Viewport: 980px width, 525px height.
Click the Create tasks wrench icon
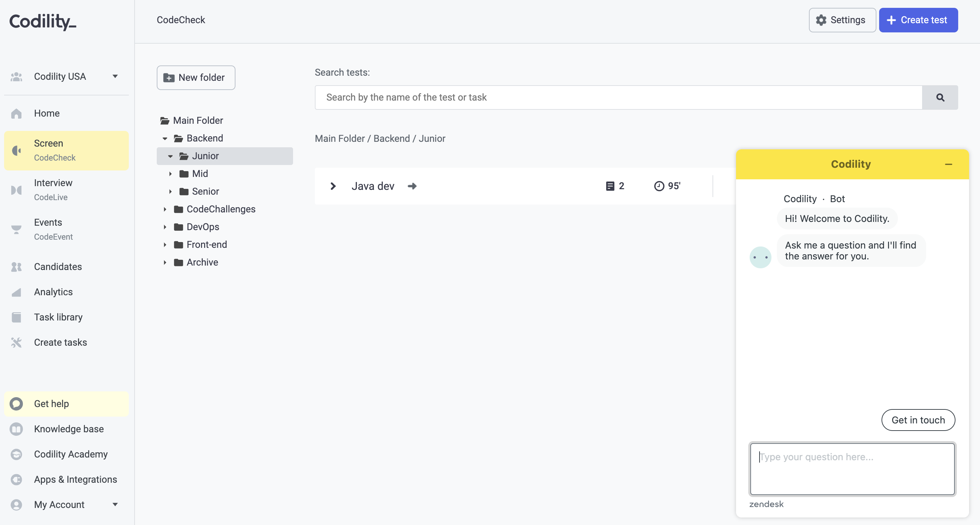(x=16, y=342)
